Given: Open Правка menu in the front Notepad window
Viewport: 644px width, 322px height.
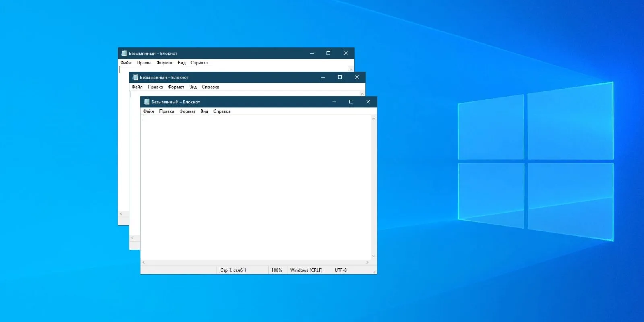Looking at the screenshot, I should point(167,111).
